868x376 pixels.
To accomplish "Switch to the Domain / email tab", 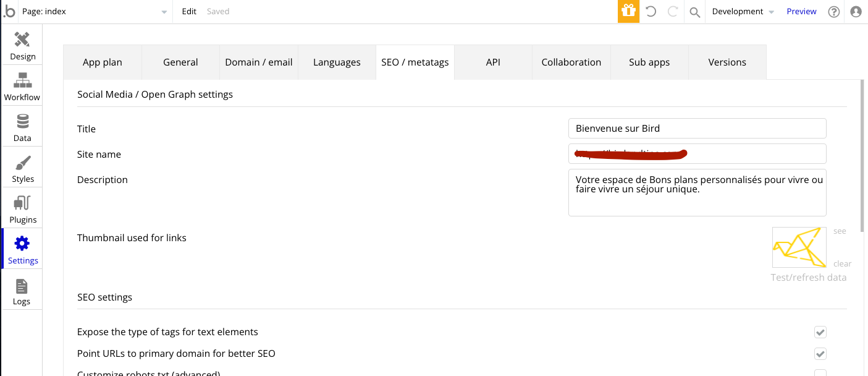I will tap(258, 62).
